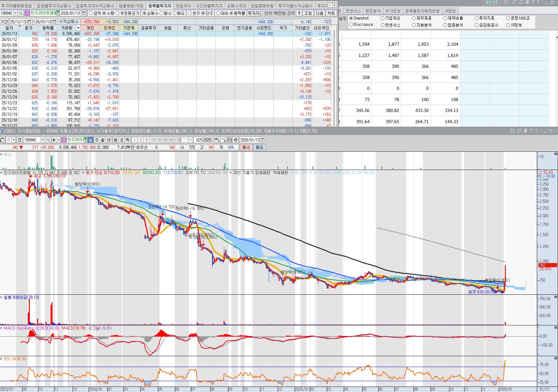Image resolution: width=558 pixels, height=392 pixels.
Task: Open the calendar for end date 26/01/13
Action: [54, 22]
